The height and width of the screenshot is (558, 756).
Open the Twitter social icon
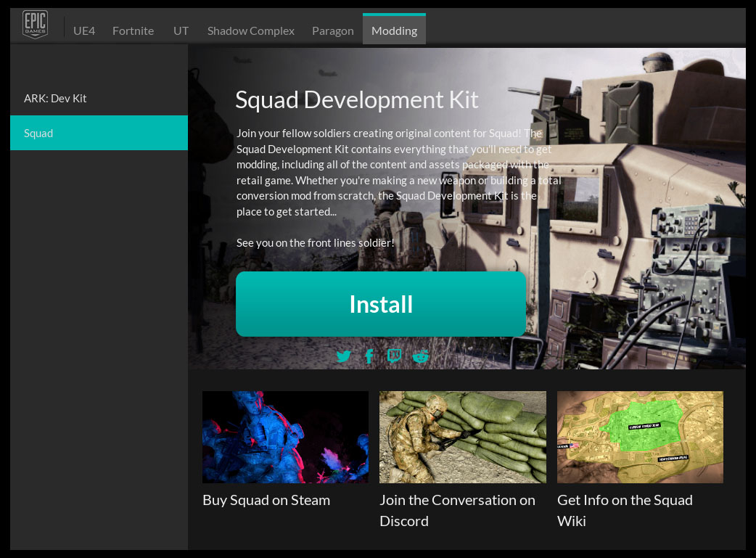tap(344, 356)
